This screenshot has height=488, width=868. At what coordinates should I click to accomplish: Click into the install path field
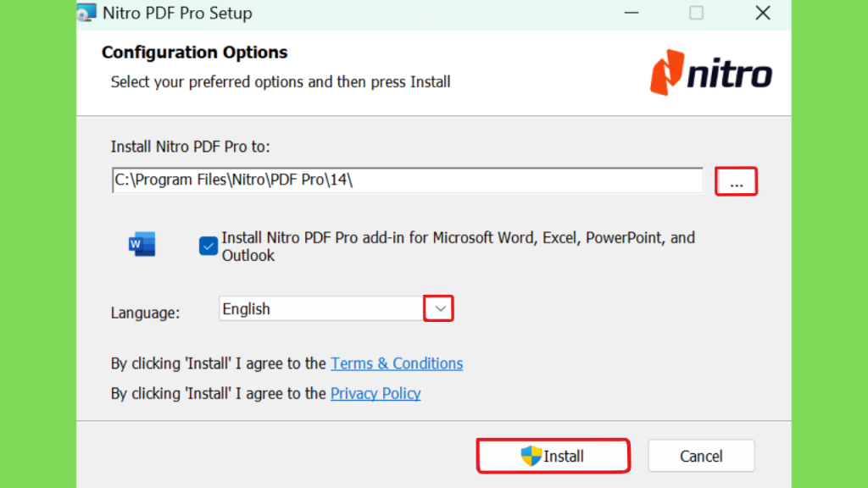(408, 180)
